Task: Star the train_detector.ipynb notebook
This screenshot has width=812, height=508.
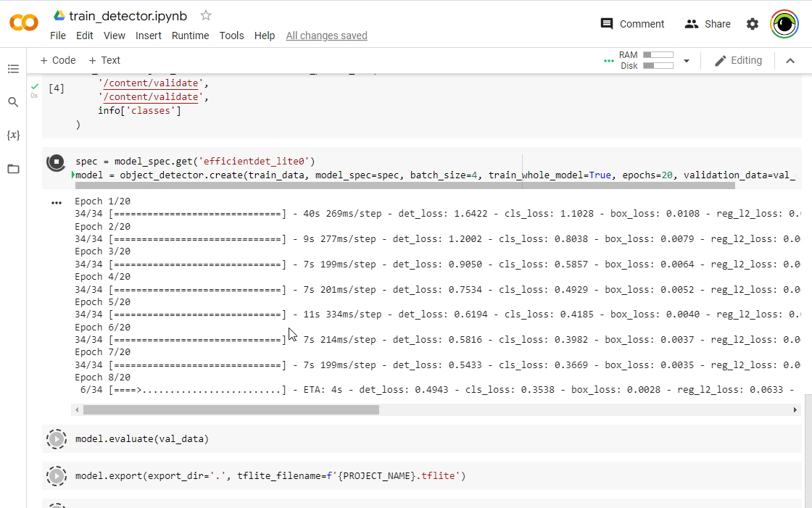Action: pyautogui.click(x=206, y=15)
